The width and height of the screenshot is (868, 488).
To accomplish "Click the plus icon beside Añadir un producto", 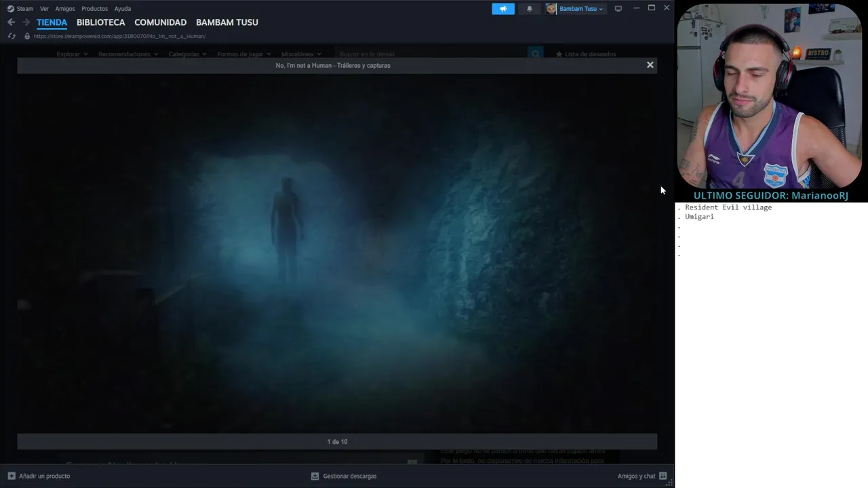I will click(x=12, y=476).
